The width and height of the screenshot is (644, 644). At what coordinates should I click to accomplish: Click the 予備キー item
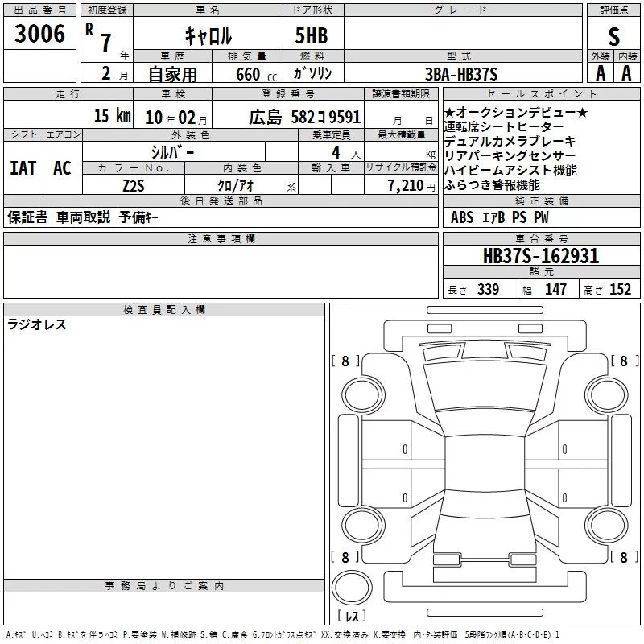[138, 217]
